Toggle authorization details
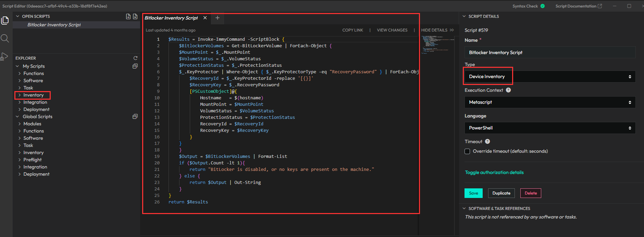The image size is (644, 237). tap(494, 173)
